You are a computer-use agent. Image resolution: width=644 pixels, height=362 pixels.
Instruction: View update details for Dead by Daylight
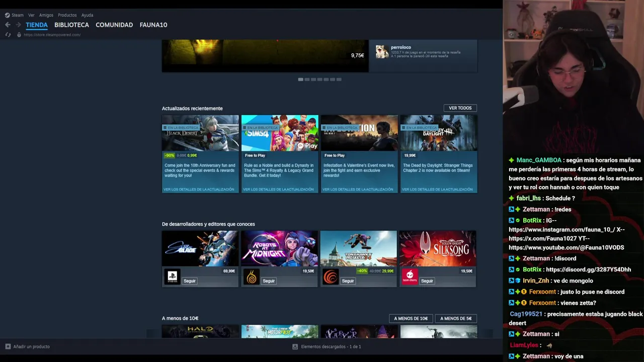(438, 189)
